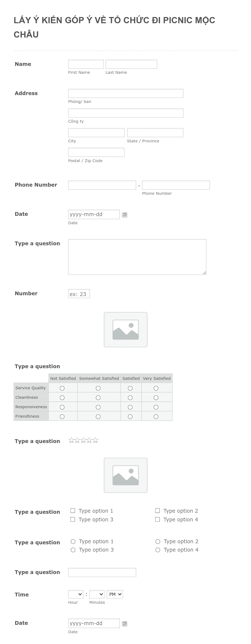
Task: Click the First Name input field
Action: (x=86, y=64)
